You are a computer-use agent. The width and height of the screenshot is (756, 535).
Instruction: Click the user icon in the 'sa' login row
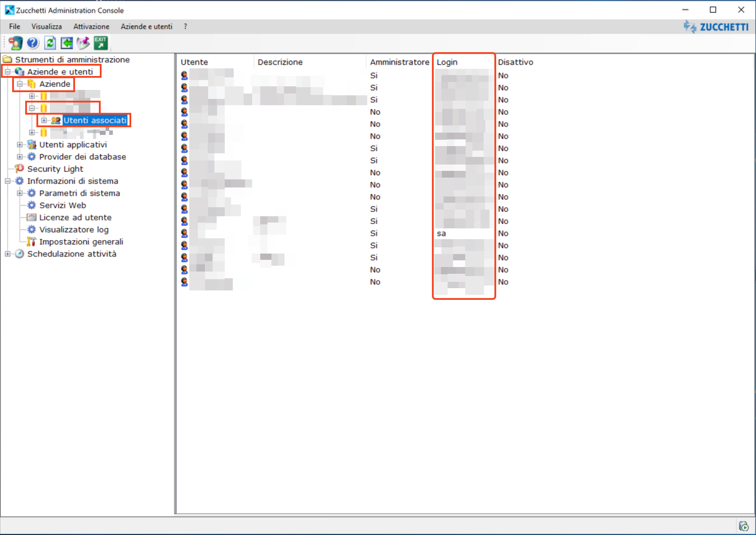click(x=184, y=233)
